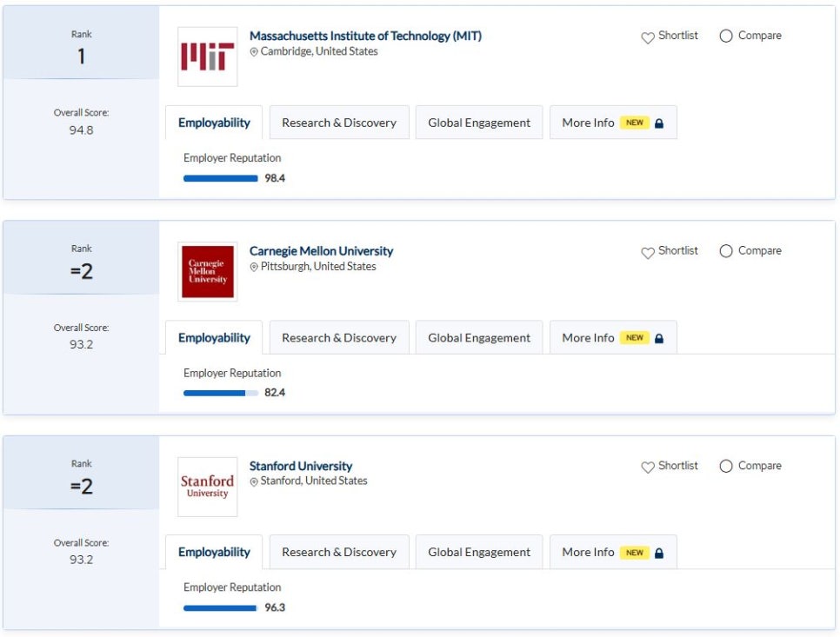Click the heart Shortlist icon for MIT

(648, 37)
